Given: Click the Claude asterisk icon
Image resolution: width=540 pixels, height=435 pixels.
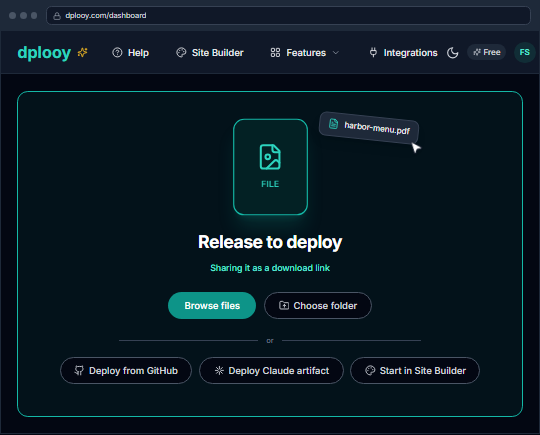Looking at the screenshot, I should tap(219, 371).
